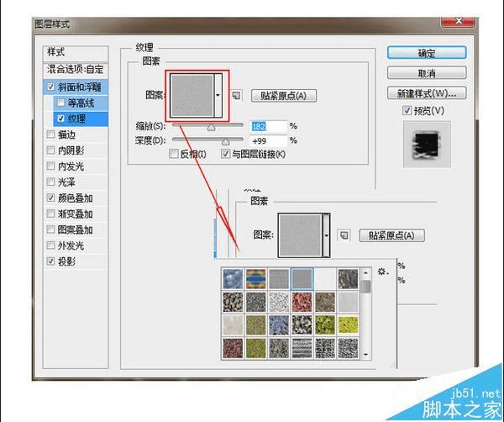Enable the 内阴影 checkbox

click(x=50, y=150)
